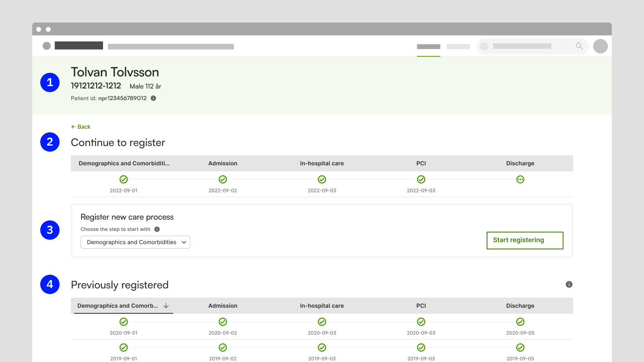Viewport: 644px width, 362px height.
Task: Select the second inactive navigation tab
Action: point(458,47)
